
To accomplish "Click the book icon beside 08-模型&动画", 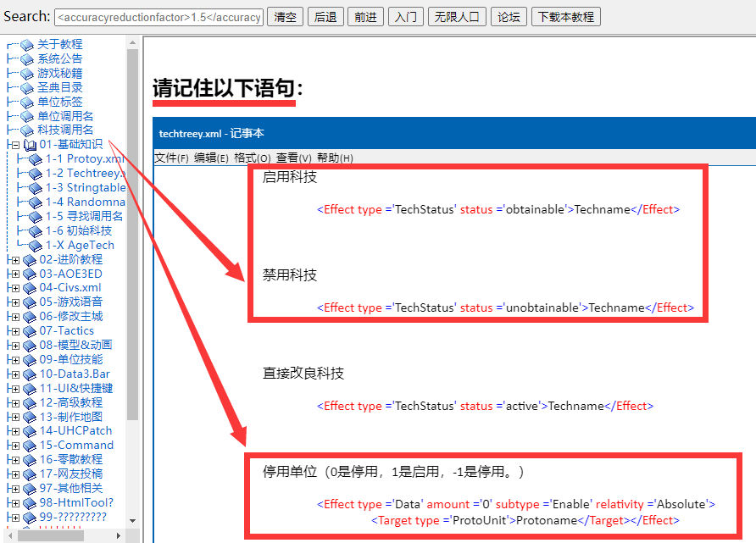I will tap(30, 346).
